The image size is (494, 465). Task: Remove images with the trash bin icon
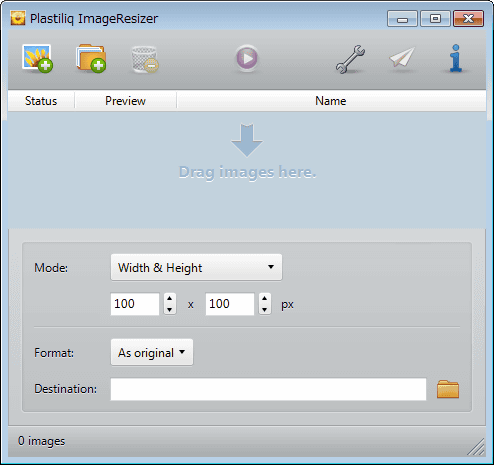click(x=145, y=59)
